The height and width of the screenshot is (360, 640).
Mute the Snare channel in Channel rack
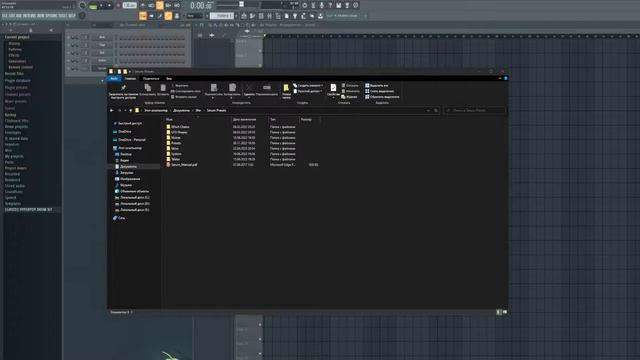coord(69,60)
